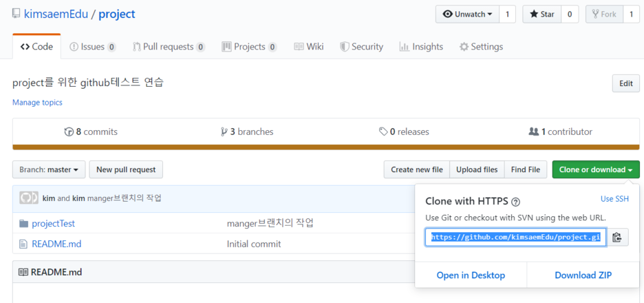Click the watchers count of 1
The width and height of the screenshot is (644, 303).
(x=507, y=14)
